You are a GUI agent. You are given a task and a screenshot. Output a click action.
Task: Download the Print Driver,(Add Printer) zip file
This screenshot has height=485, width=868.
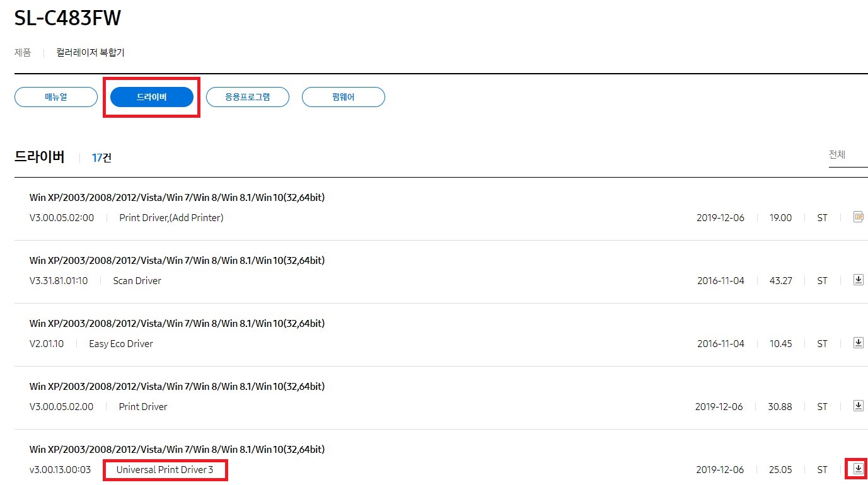[858, 217]
